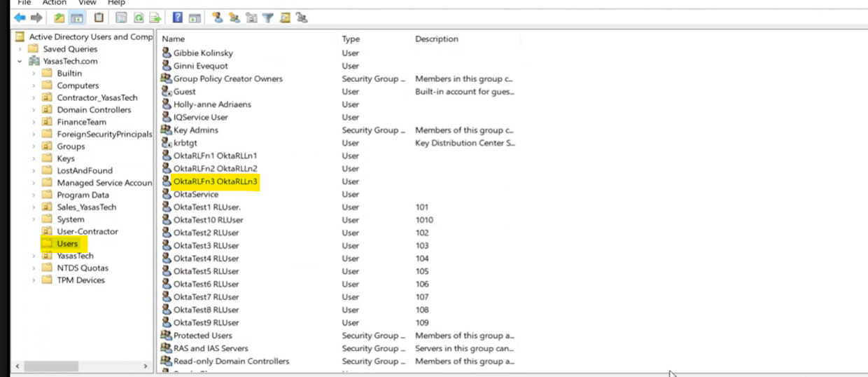
Task: Click the Description column header
Action: pyautogui.click(x=437, y=39)
